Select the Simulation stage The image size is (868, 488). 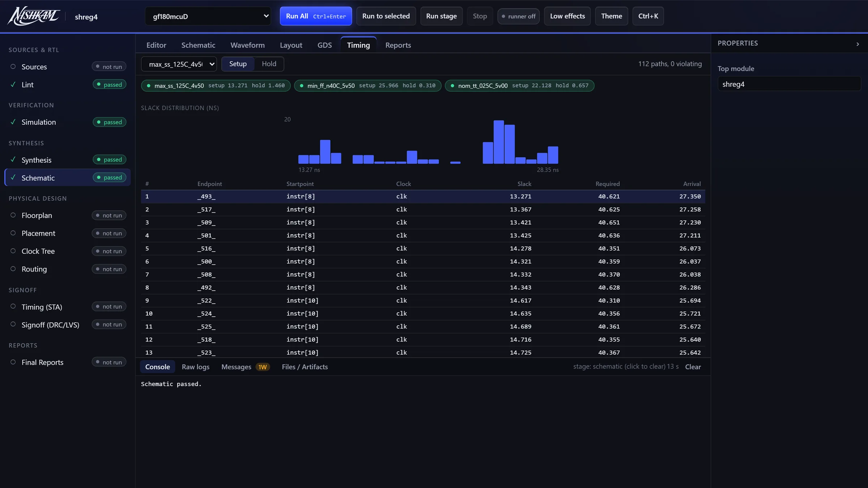(68, 122)
